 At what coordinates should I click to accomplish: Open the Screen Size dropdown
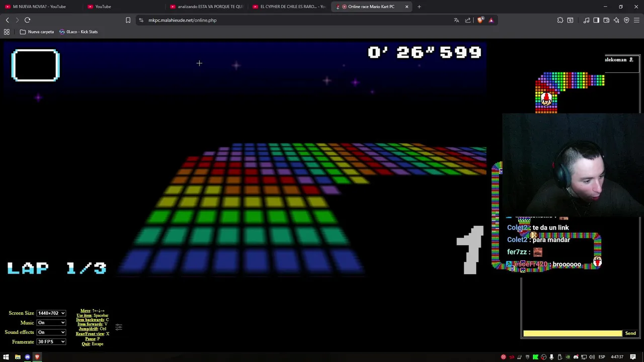pyautogui.click(x=51, y=313)
